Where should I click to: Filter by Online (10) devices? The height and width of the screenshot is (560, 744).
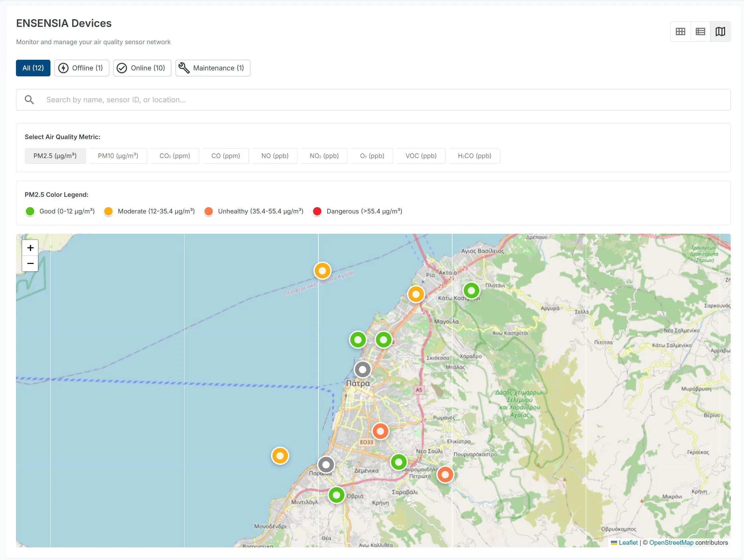[x=142, y=68]
